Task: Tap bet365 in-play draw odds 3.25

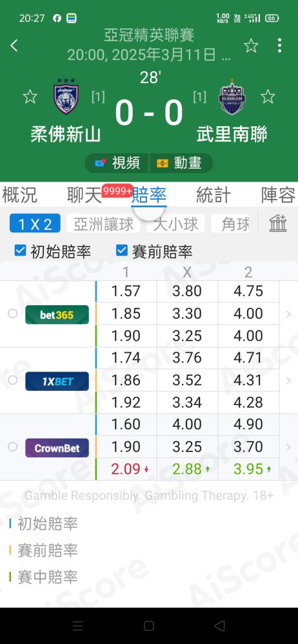Action: 187,336
